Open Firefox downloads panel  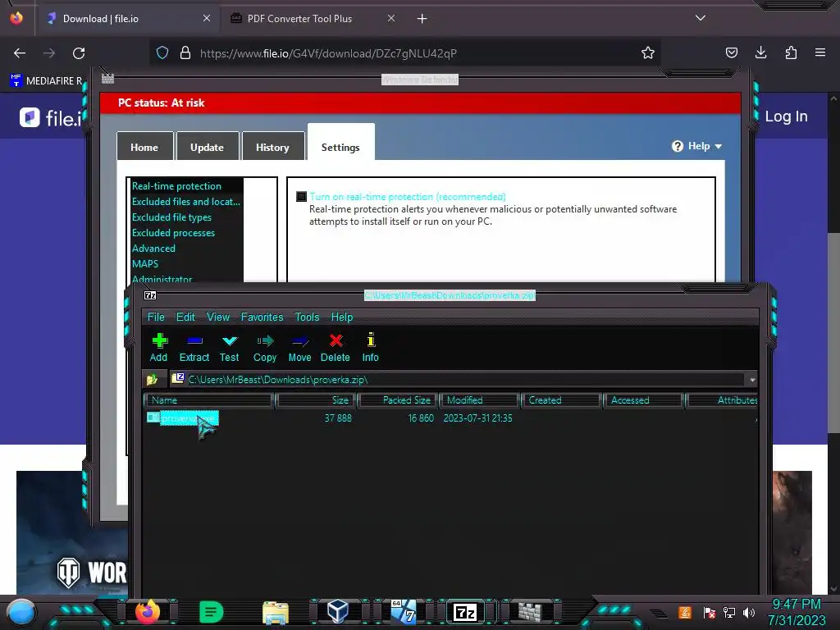760,52
